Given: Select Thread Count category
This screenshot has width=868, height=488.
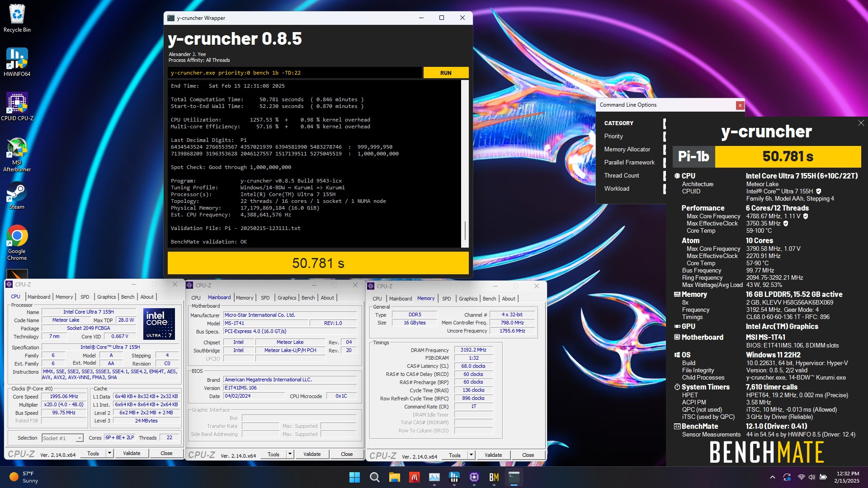Looking at the screenshot, I should pyautogui.click(x=622, y=175).
